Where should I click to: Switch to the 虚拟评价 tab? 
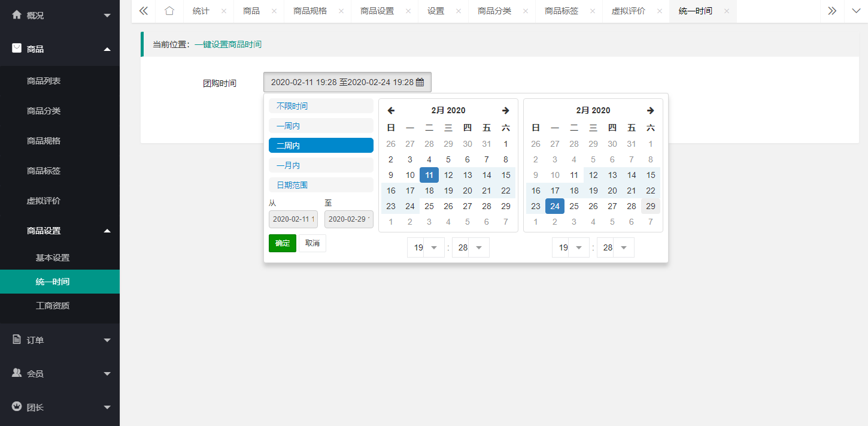click(x=629, y=11)
